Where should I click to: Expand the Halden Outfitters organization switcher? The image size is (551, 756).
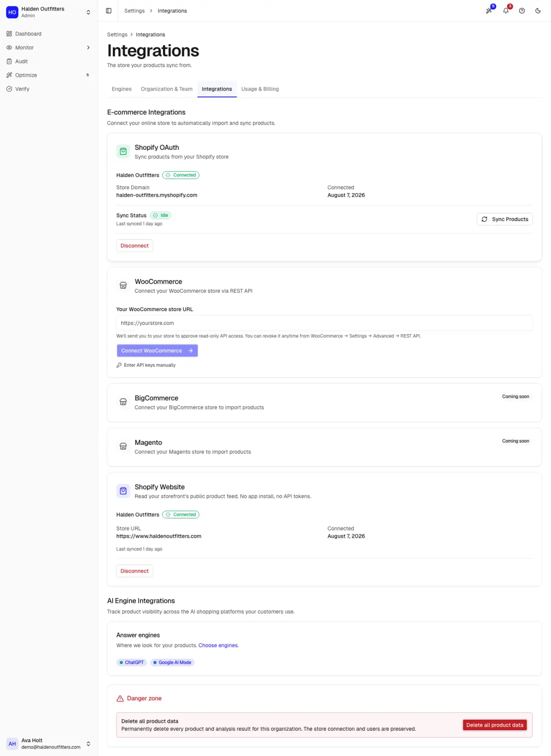point(88,12)
